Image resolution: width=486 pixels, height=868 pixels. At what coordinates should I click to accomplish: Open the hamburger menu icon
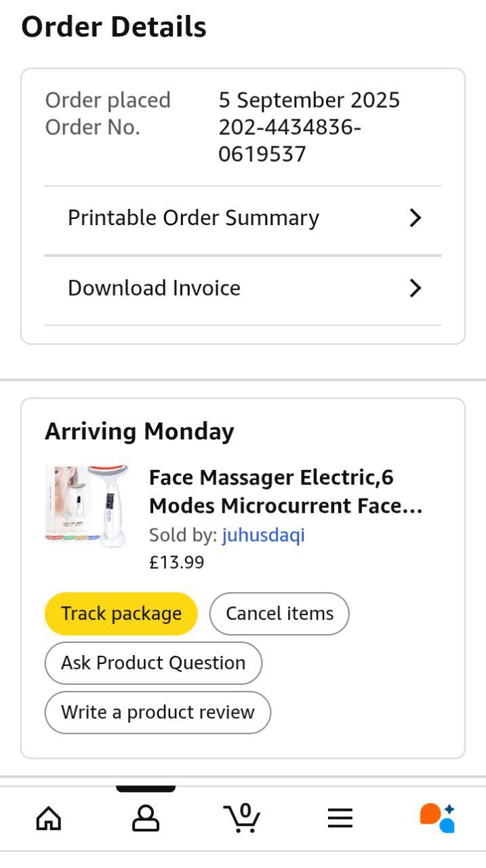click(340, 818)
